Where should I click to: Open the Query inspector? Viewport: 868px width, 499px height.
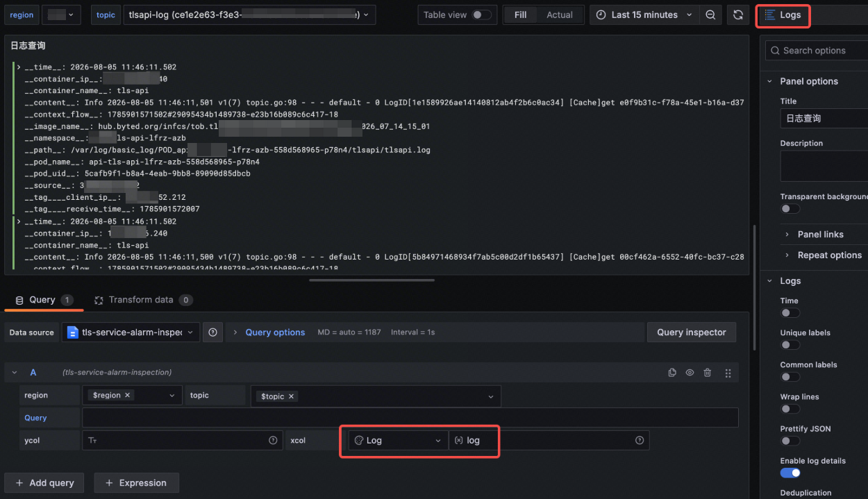coord(691,332)
